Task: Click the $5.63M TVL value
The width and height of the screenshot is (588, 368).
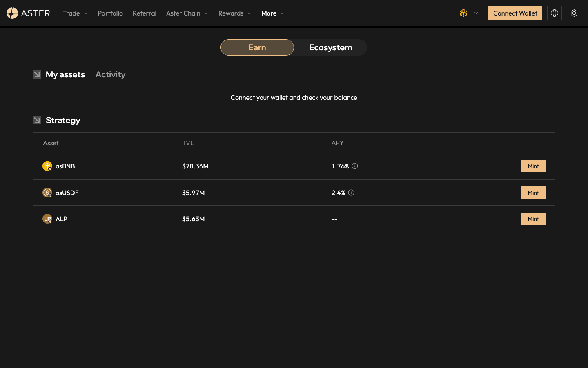Action: tap(194, 219)
